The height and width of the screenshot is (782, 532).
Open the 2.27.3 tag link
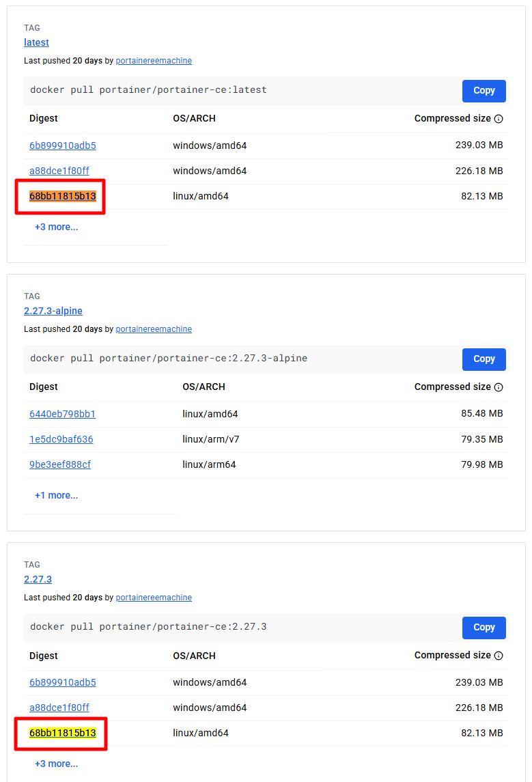pos(38,579)
